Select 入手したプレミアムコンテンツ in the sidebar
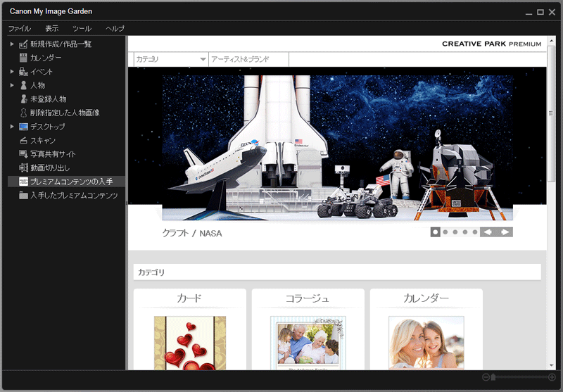This screenshot has height=392, width=563. 66,195
